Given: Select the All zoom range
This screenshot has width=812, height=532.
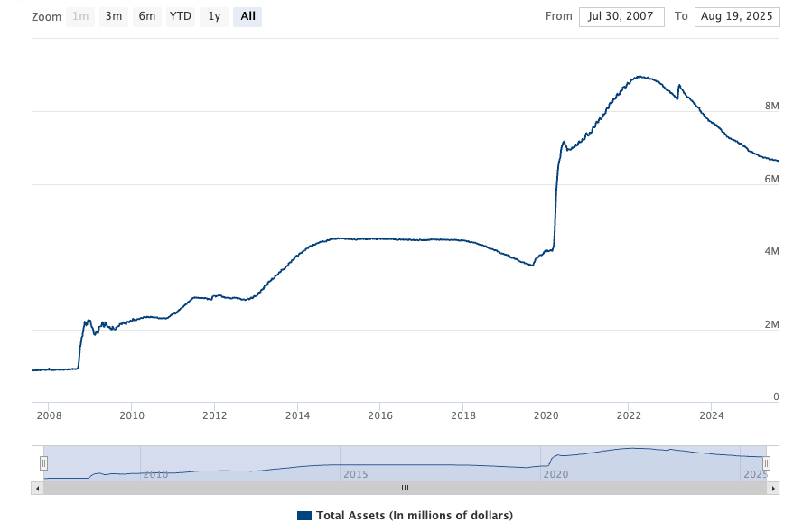Looking at the screenshot, I should 247,16.
